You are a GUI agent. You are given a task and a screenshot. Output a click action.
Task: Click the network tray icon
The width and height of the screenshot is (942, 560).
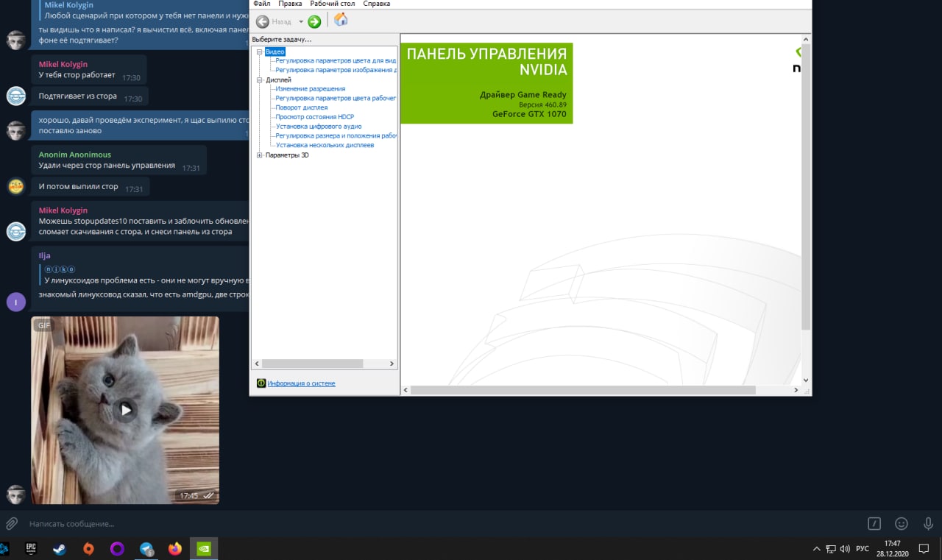(x=831, y=549)
